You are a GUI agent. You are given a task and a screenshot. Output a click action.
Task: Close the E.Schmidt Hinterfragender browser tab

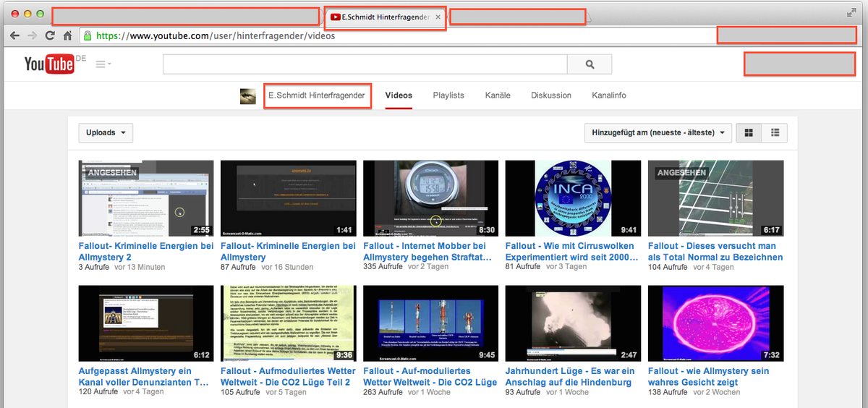[438, 17]
